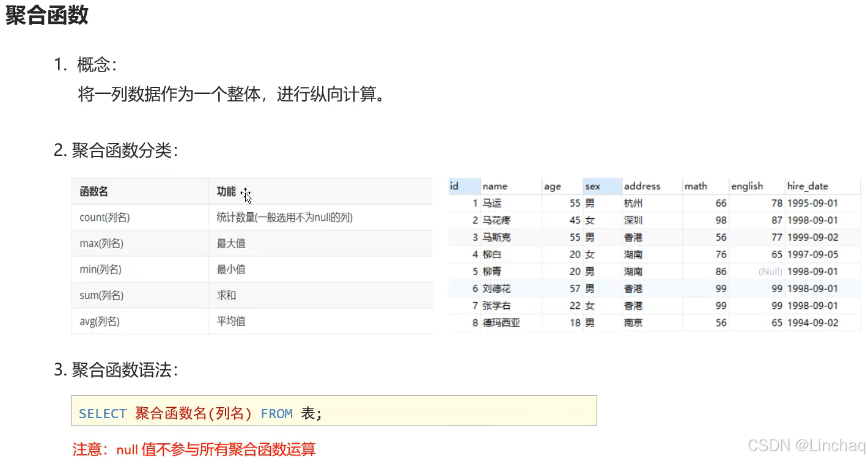Click the age value 18
Screen dimensions: 868x461
(575, 323)
